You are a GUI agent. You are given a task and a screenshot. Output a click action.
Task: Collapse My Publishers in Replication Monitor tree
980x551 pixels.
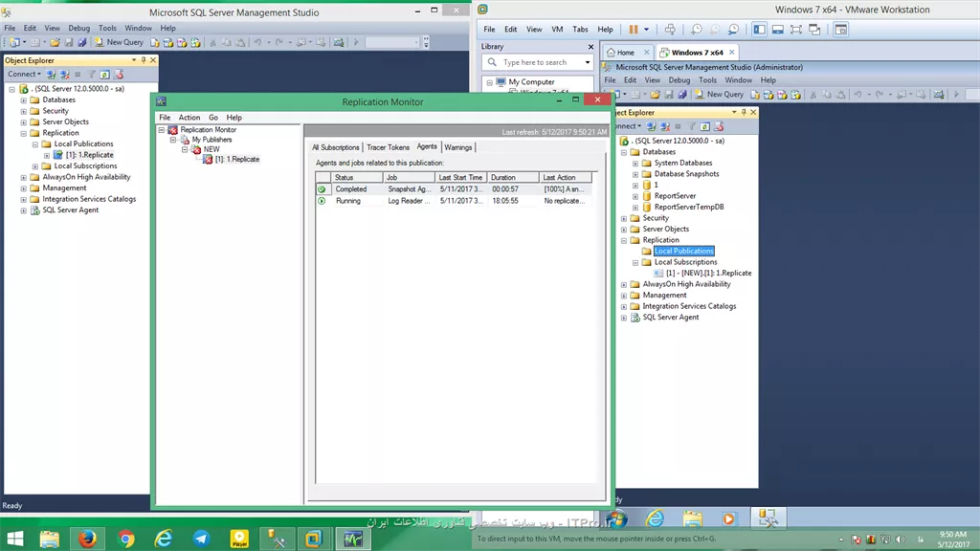(173, 140)
